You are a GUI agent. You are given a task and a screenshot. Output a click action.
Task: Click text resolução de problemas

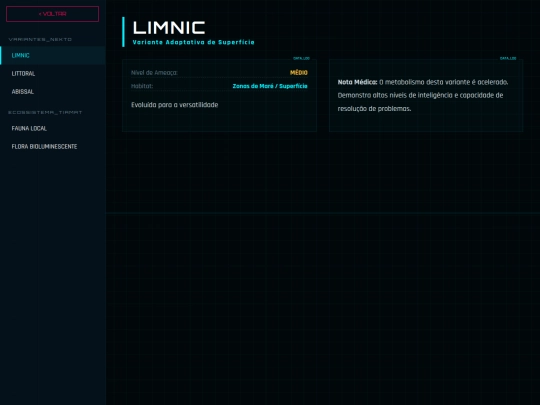374,109
